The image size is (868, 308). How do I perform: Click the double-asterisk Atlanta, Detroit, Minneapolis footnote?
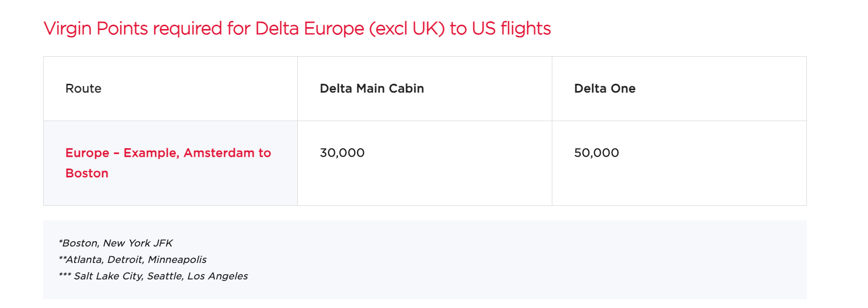pyautogui.click(x=132, y=260)
